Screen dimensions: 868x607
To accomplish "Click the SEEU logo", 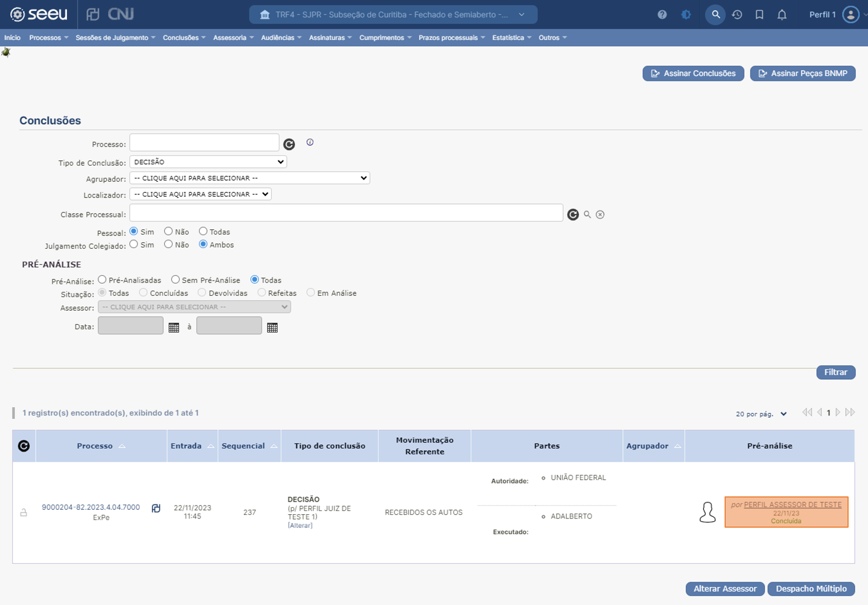I will [x=39, y=14].
